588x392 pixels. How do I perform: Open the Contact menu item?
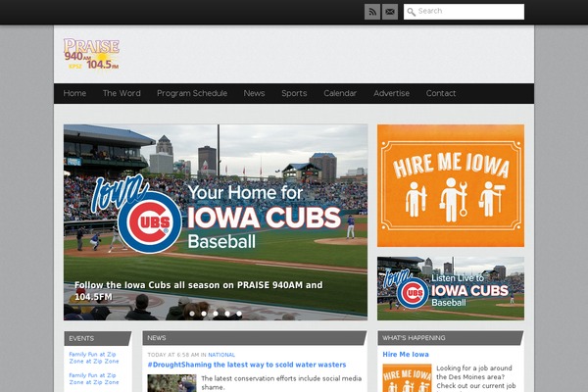click(x=441, y=93)
